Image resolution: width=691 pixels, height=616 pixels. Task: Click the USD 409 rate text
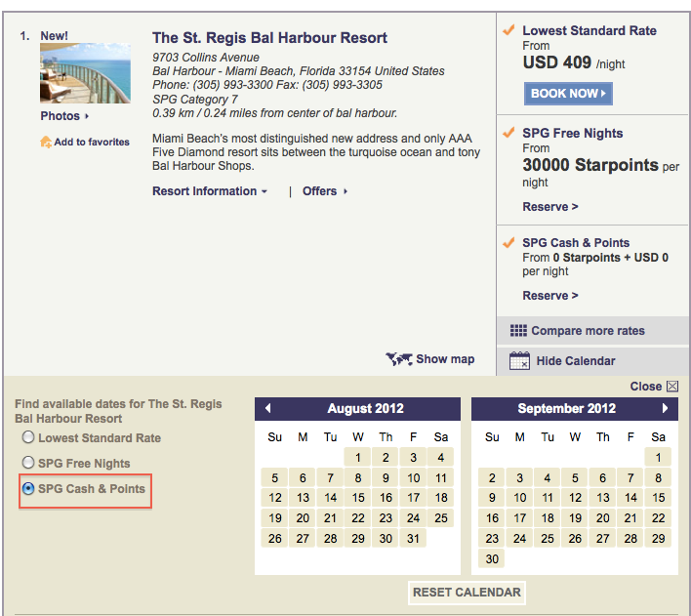point(557,62)
